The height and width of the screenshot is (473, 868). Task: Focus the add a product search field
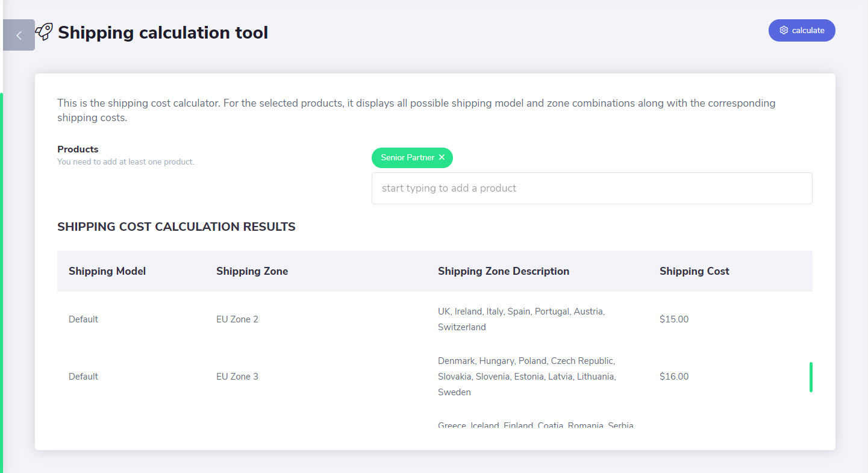tap(592, 188)
